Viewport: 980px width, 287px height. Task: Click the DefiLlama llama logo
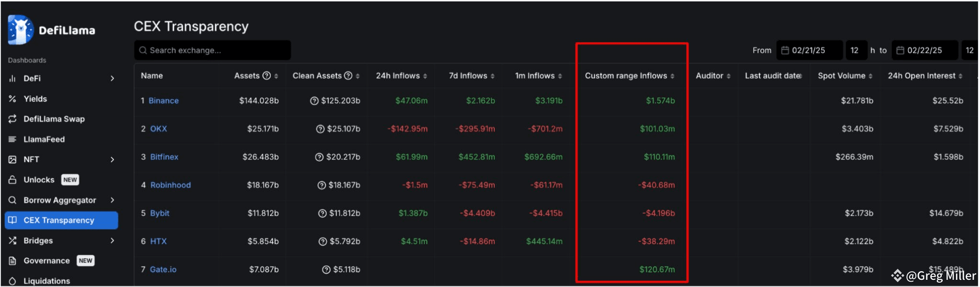click(x=21, y=30)
